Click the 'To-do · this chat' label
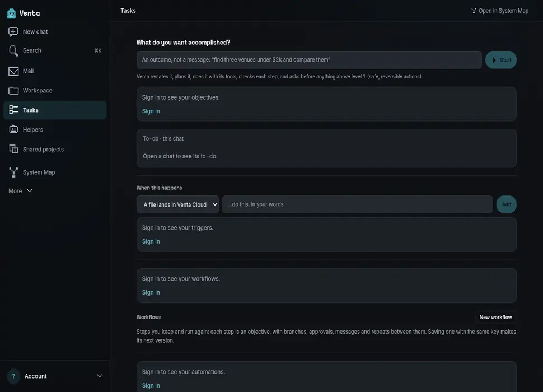 [163, 138]
